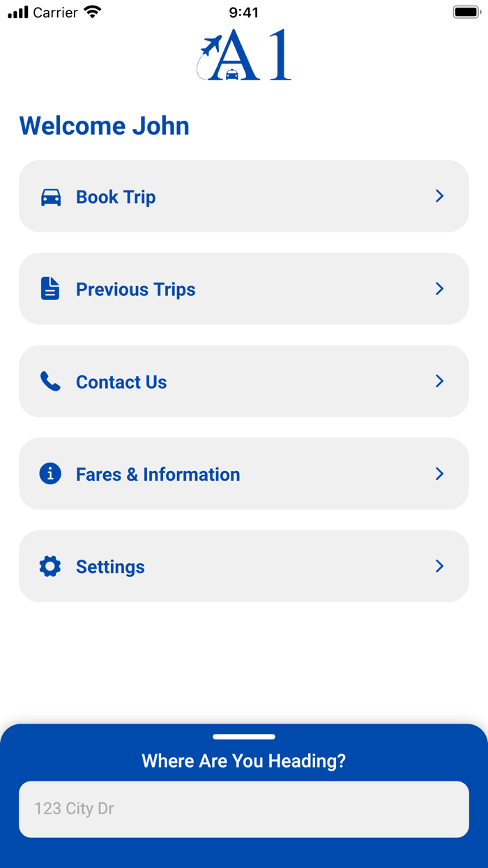The width and height of the screenshot is (488, 868).
Task: Open Settings using the right chevron
Action: tap(440, 567)
